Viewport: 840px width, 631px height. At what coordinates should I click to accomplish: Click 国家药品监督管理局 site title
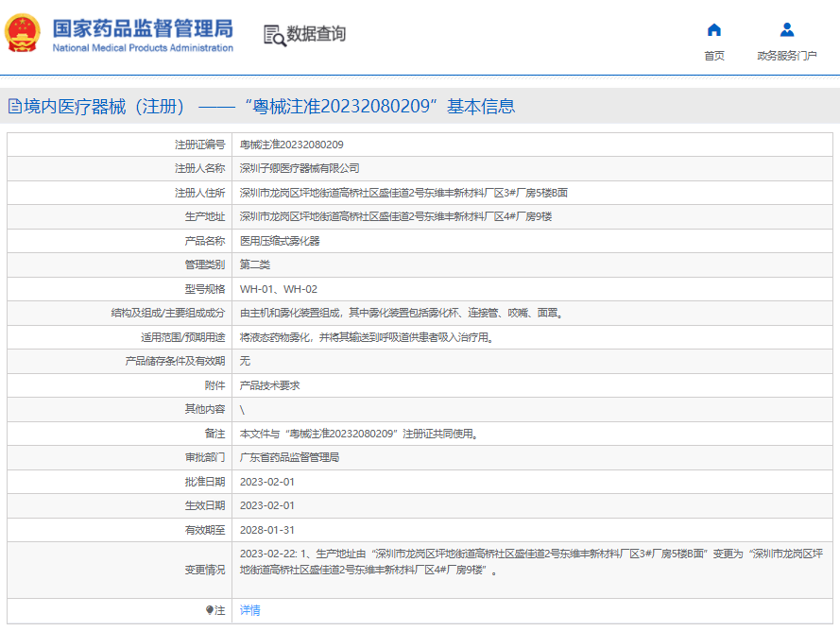coord(143,28)
